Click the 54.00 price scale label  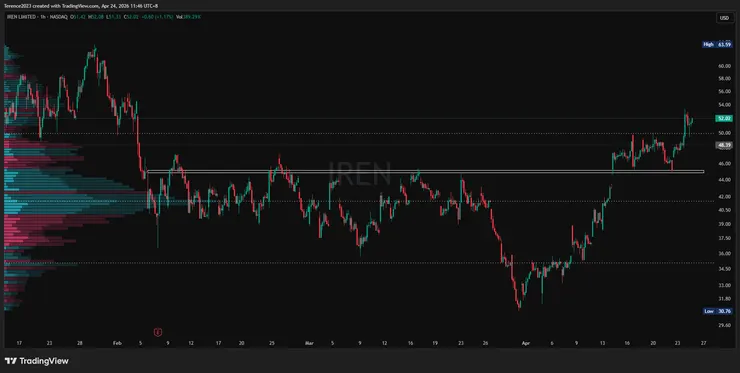[x=724, y=104]
